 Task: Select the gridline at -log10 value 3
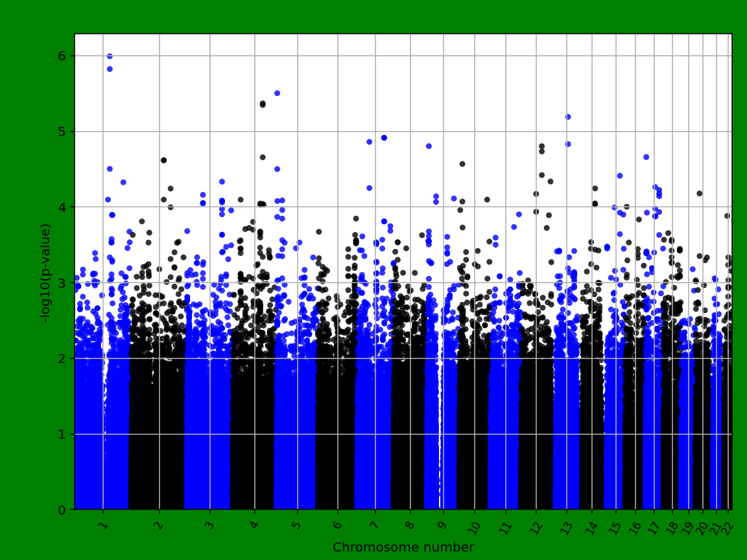[324, 282]
